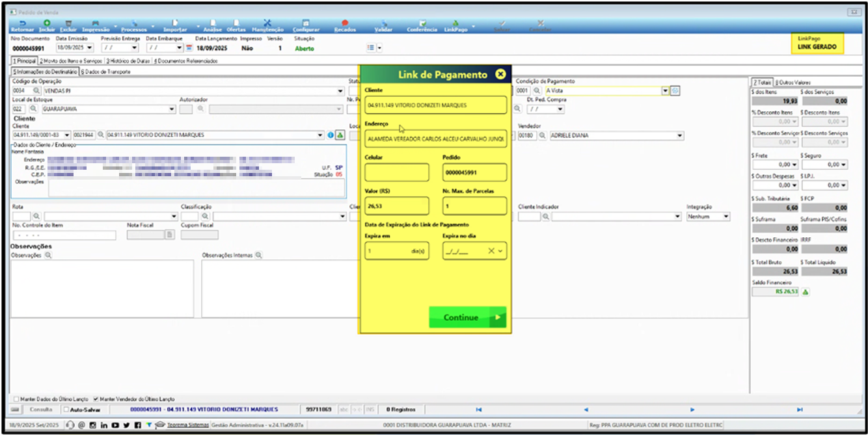Expand the GUARAPUAVA stock location dropdown
Viewport: 868px width, 435px height.
click(x=172, y=109)
